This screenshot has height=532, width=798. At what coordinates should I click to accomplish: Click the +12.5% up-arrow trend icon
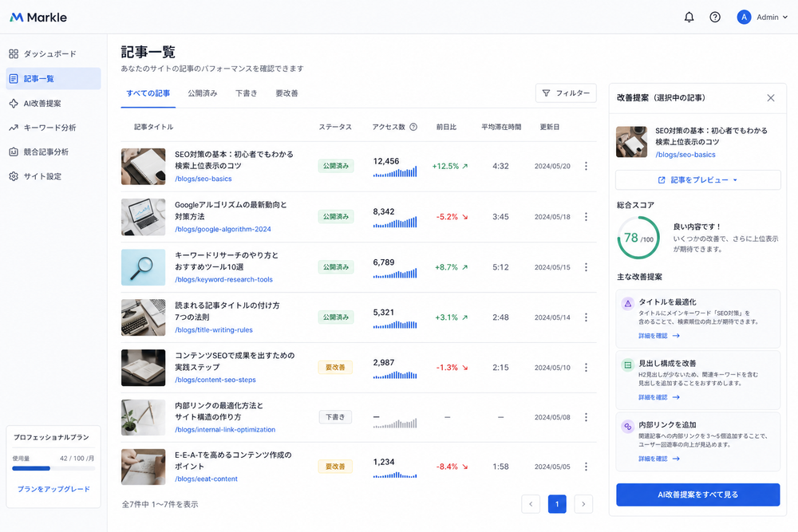pos(464,167)
